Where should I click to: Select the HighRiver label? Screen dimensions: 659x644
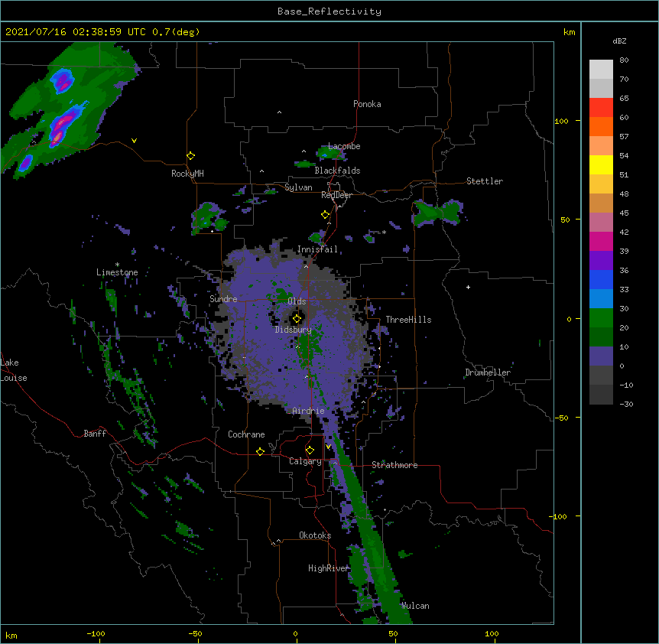click(329, 568)
